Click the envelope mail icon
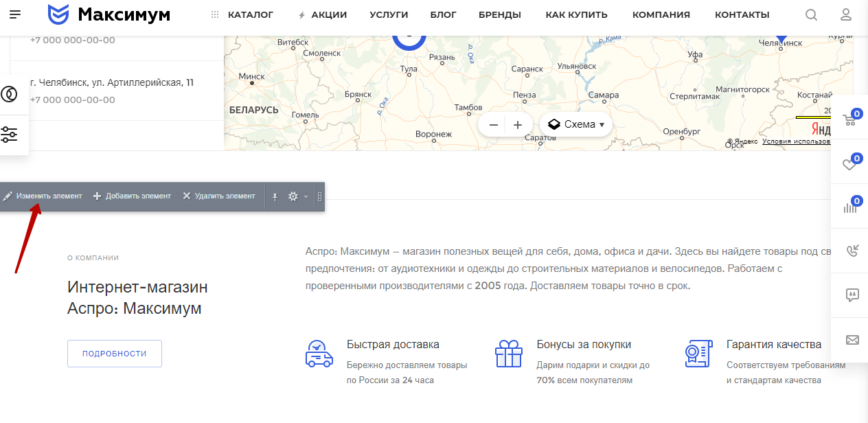Image resolution: width=868 pixels, height=423 pixels. (x=852, y=340)
